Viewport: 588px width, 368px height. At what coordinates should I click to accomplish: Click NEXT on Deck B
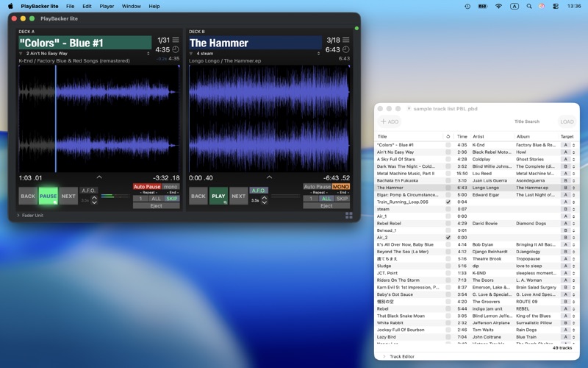[238, 196]
